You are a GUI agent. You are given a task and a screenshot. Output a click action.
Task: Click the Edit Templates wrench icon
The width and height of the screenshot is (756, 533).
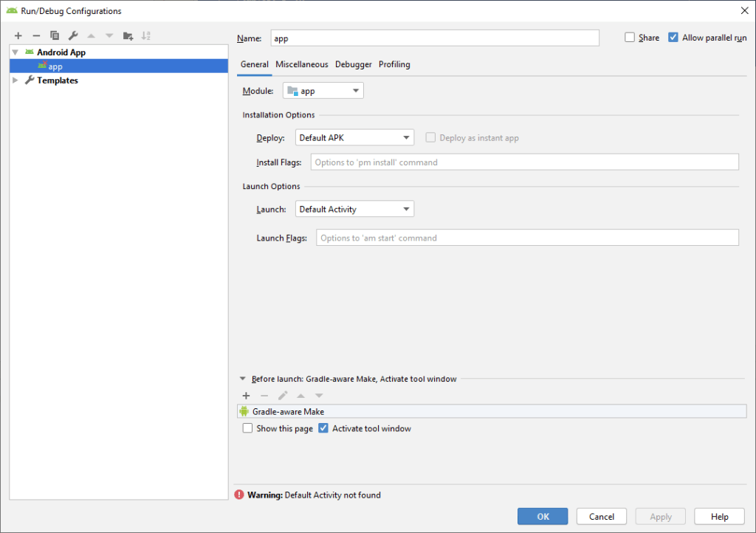tap(73, 35)
